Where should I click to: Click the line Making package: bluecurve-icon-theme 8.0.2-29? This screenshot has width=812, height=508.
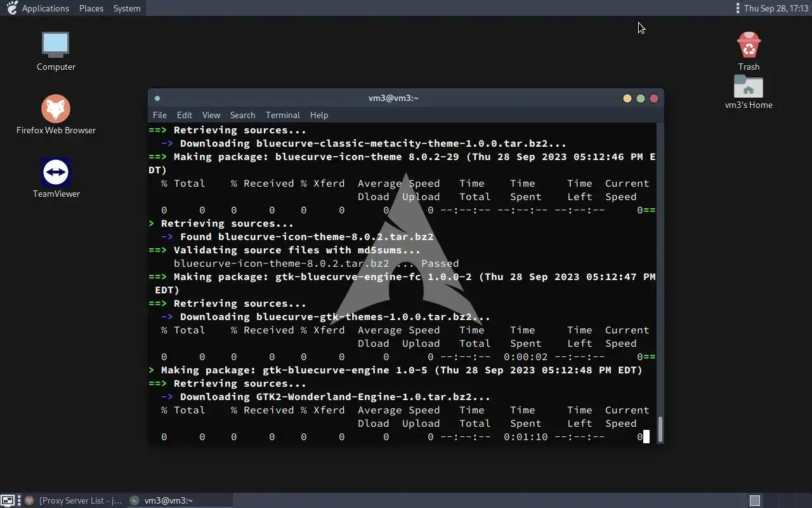402,157
